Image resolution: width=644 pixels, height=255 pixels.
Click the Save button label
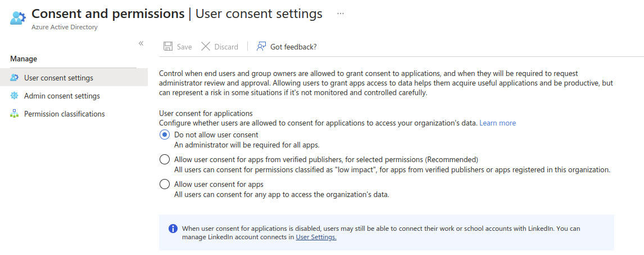[x=184, y=47]
